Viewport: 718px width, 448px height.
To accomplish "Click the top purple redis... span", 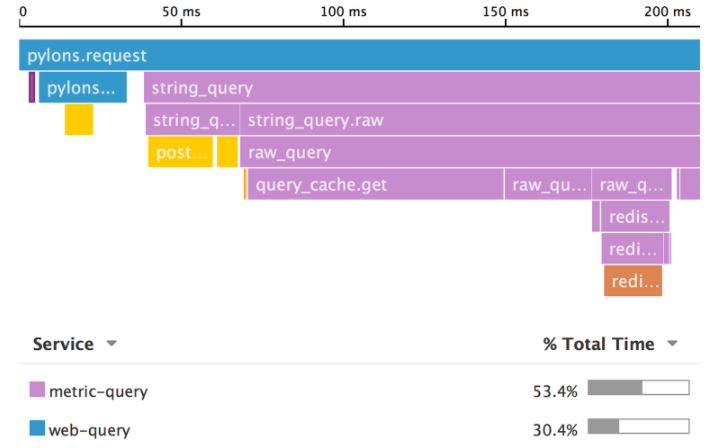I will (x=635, y=217).
